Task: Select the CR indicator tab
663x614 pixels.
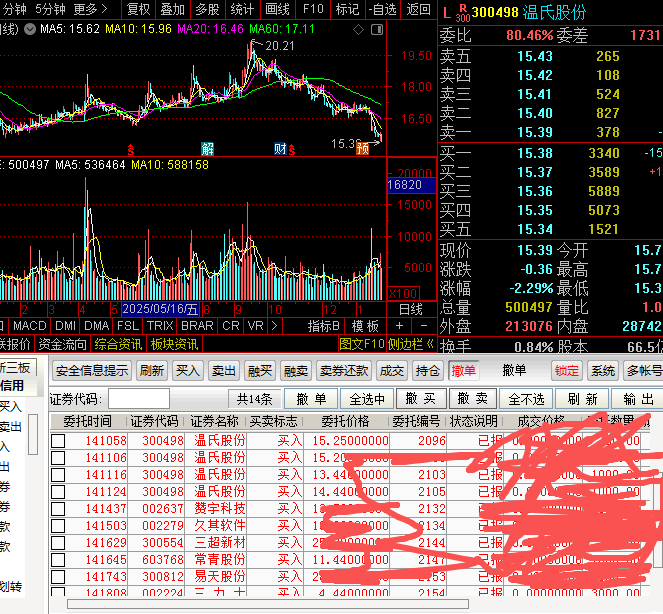Action: pos(231,326)
